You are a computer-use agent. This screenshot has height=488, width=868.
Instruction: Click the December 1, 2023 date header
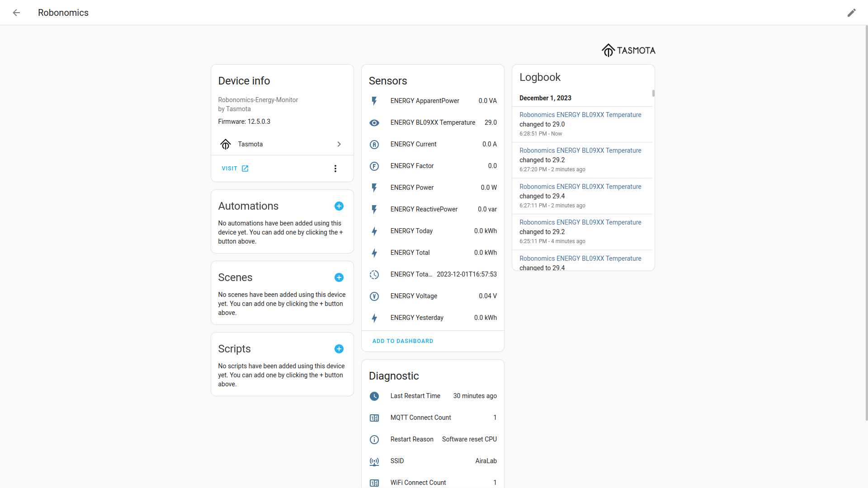545,98
